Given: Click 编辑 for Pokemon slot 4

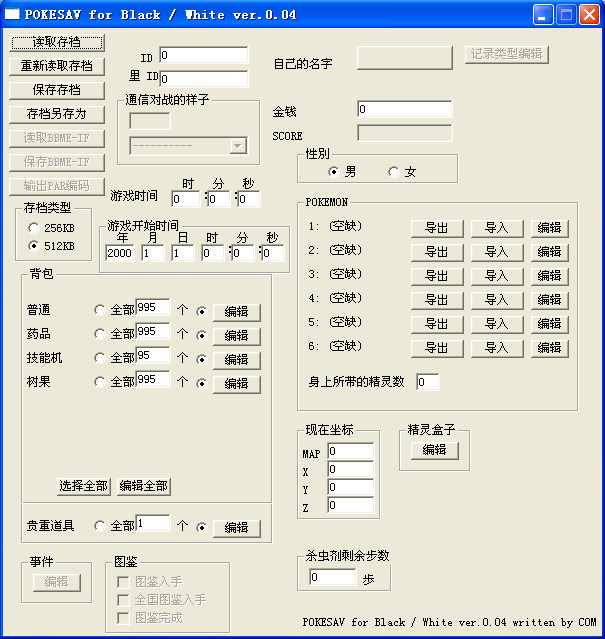Looking at the screenshot, I should point(549,301).
